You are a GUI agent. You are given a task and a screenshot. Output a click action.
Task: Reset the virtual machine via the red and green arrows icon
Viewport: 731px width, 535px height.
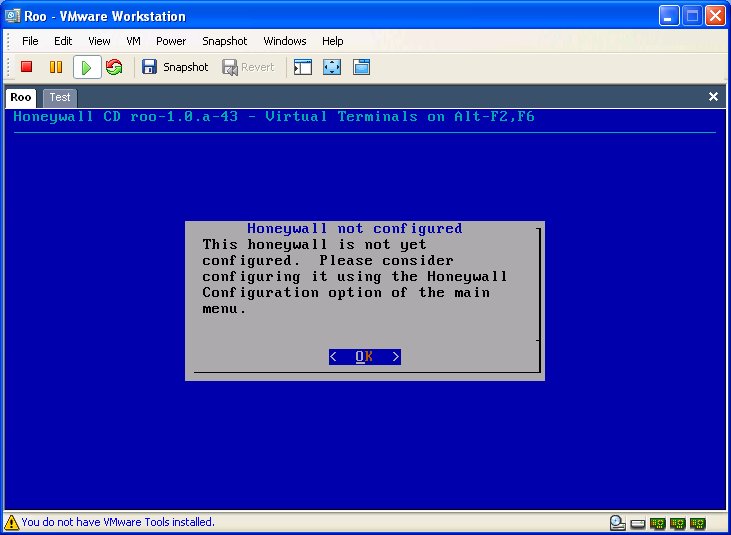click(x=114, y=67)
